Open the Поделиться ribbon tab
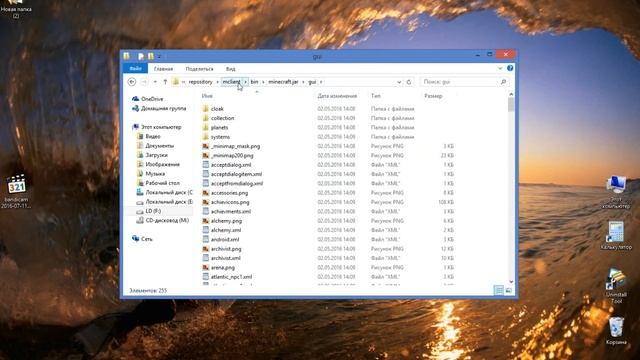640x360 pixels. (199, 69)
